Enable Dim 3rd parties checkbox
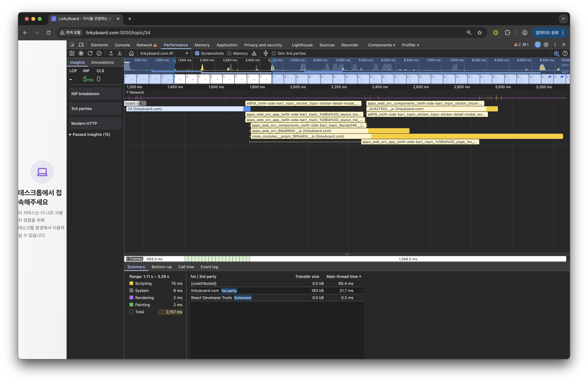The width and height of the screenshot is (588, 383). pos(274,53)
